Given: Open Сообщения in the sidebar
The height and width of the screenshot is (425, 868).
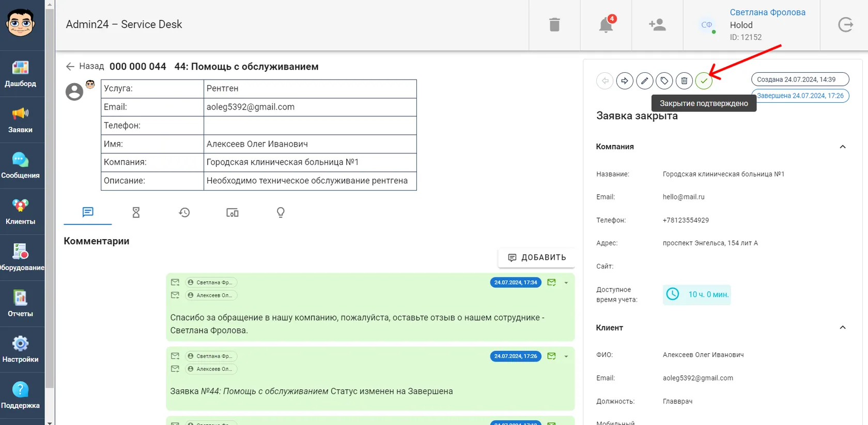Looking at the screenshot, I should [x=21, y=166].
